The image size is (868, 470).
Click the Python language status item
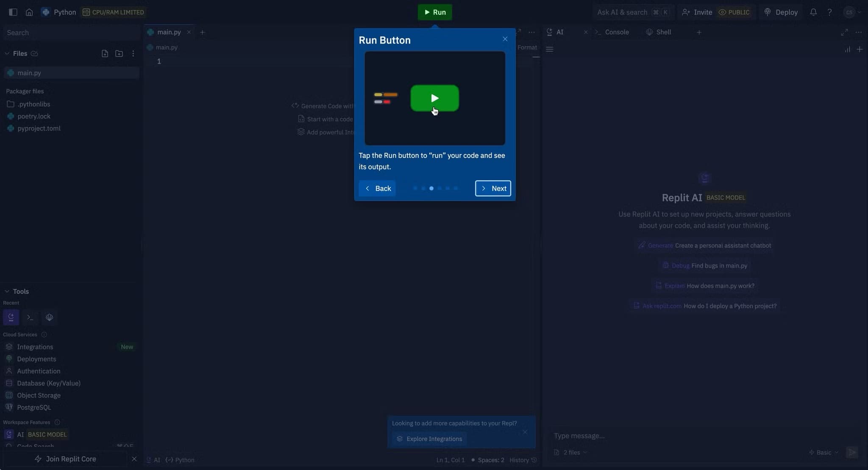[180, 460]
